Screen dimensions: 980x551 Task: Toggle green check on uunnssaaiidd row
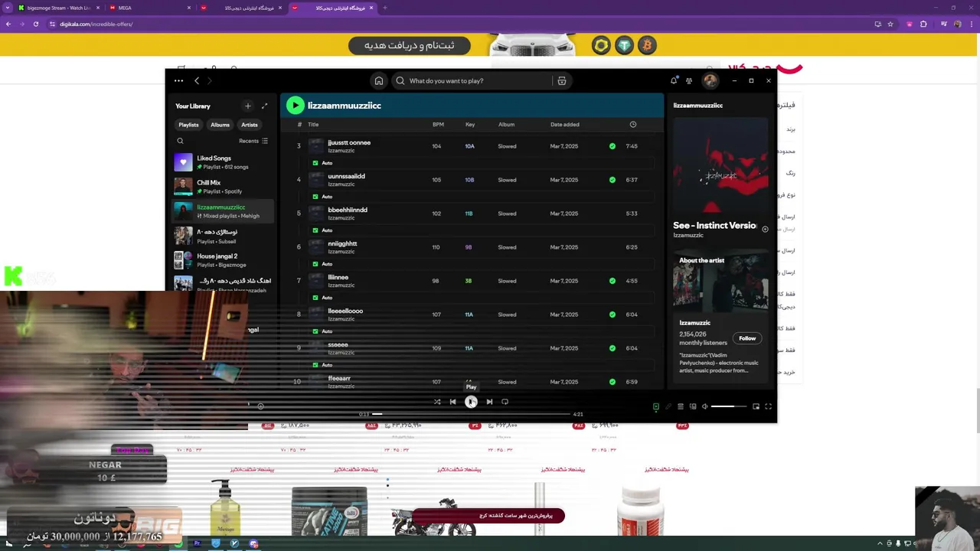click(612, 180)
